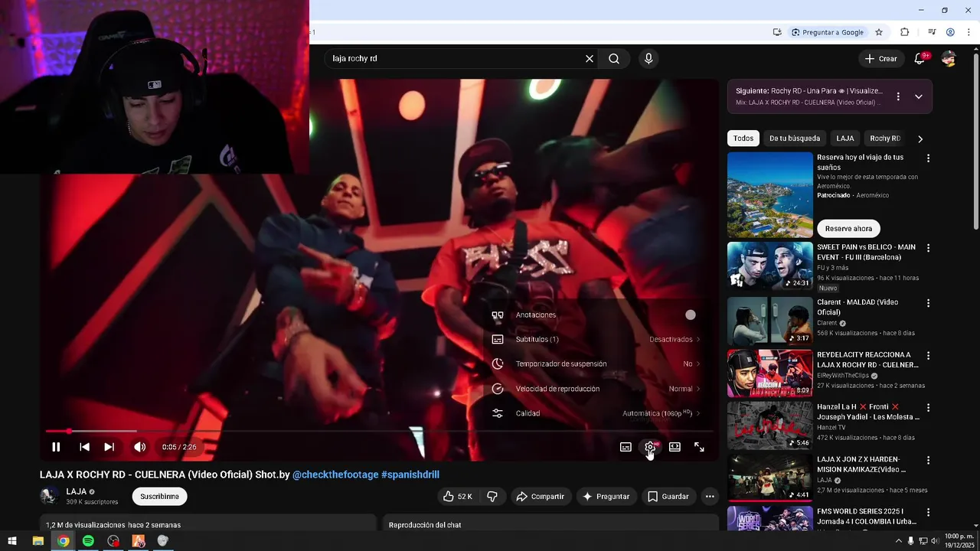Toggle subtitles with the captions icon
980x551 pixels.
point(626,447)
